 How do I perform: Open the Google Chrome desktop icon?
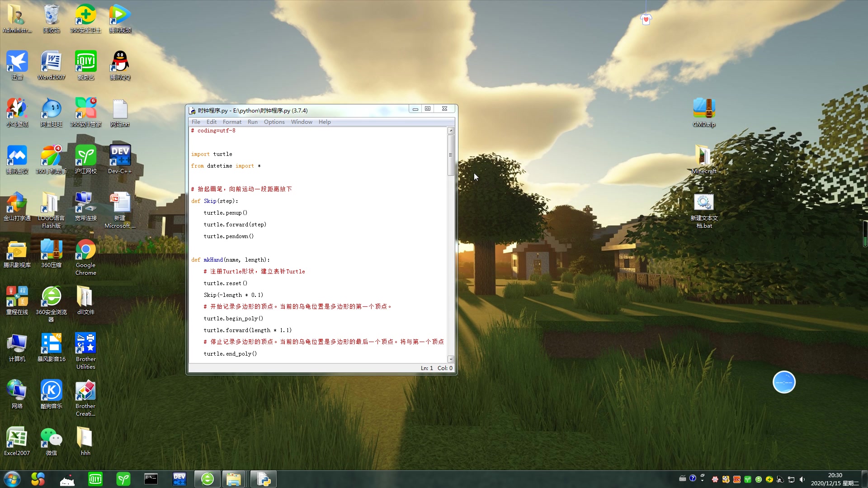coord(85,250)
